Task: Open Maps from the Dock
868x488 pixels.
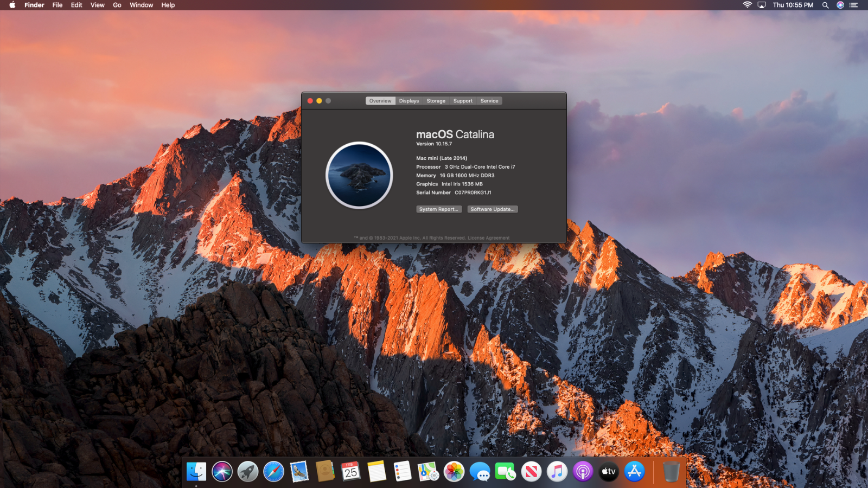Action: click(x=428, y=472)
